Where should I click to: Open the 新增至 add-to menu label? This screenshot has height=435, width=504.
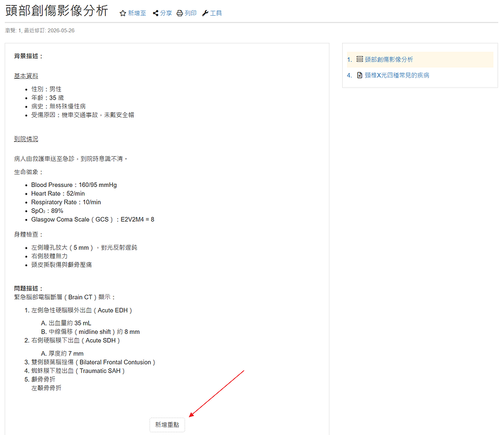pos(137,13)
